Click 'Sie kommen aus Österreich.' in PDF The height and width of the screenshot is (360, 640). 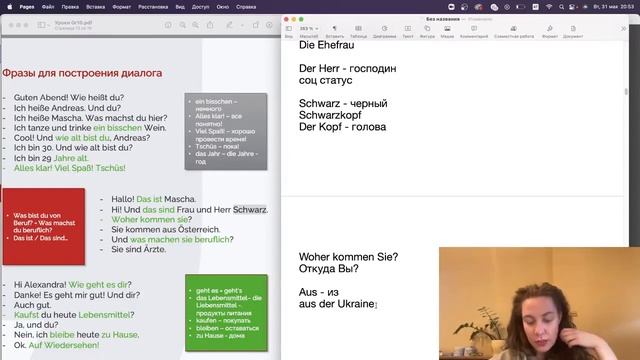coord(166,229)
